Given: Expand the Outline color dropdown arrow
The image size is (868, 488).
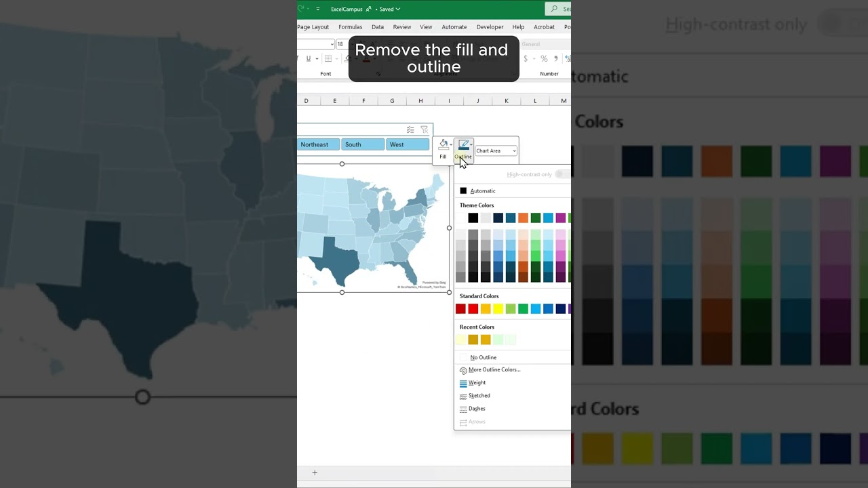Looking at the screenshot, I should coord(471,144).
